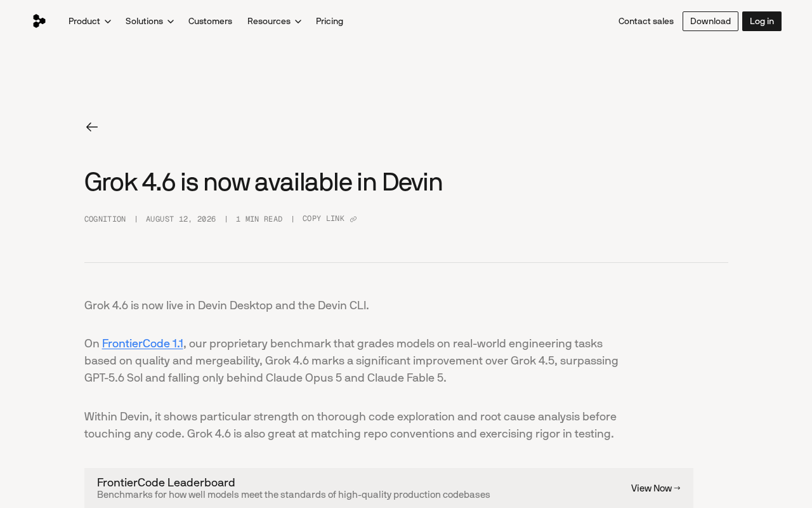Viewport: 812px width, 508px height.
Task: Click the AUGUST 12, 2026 date
Action: click(181, 219)
